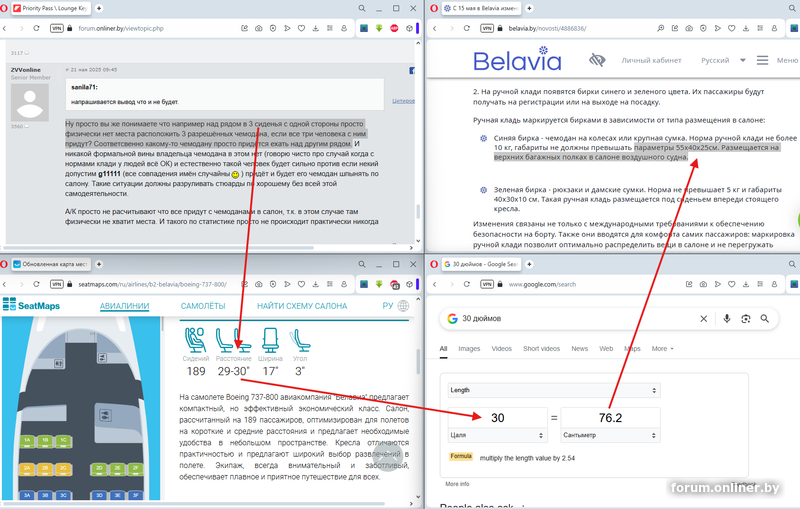Switch to Short videos results tab

541,349
